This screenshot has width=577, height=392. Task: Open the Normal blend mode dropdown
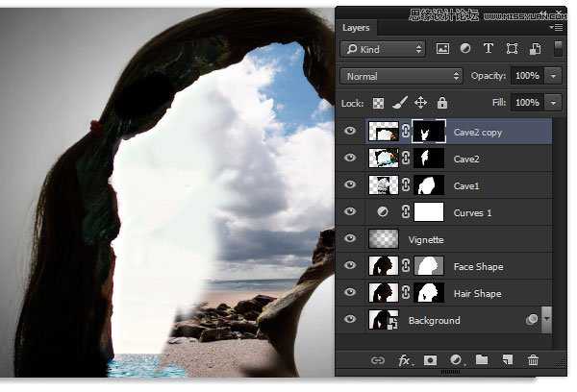(401, 76)
